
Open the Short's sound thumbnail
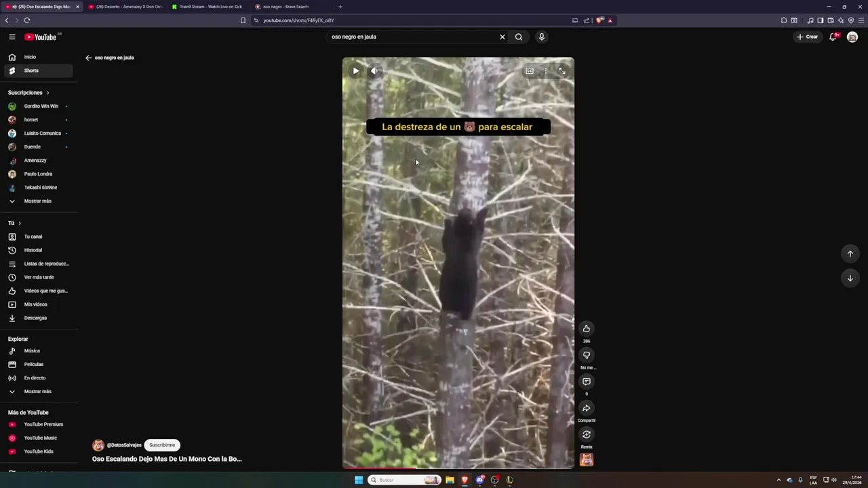pyautogui.click(x=587, y=460)
